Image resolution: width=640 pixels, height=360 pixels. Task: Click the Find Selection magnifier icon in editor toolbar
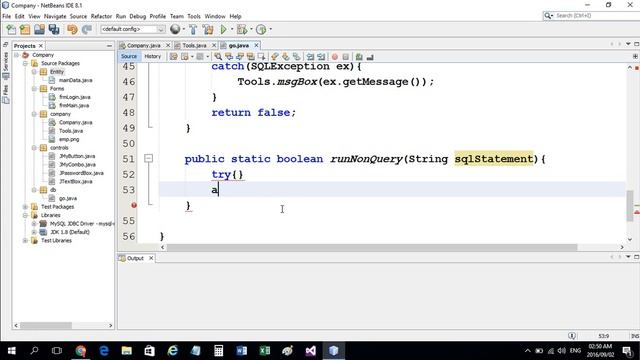coord(218,57)
